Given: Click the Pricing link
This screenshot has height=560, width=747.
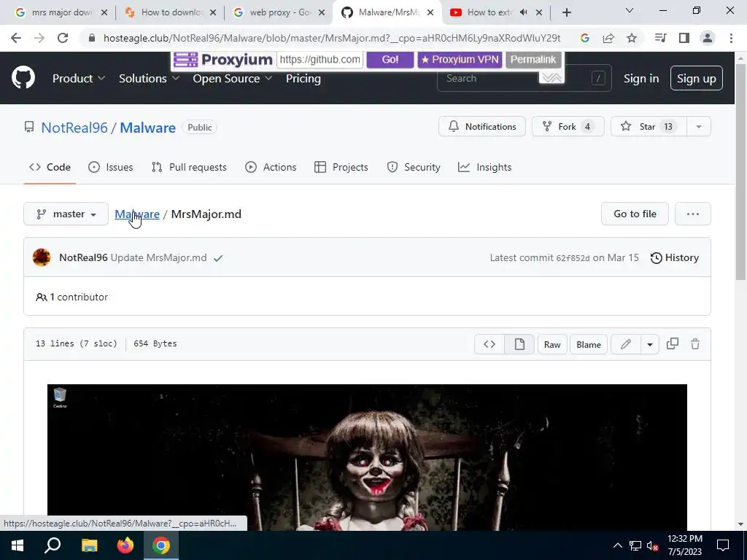Looking at the screenshot, I should 303,79.
